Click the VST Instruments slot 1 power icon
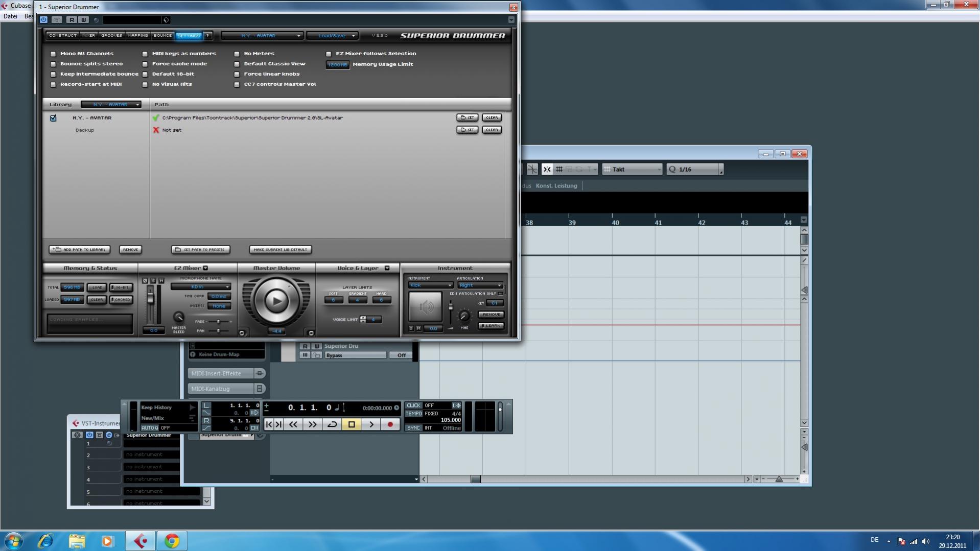The image size is (980, 551). [x=89, y=435]
